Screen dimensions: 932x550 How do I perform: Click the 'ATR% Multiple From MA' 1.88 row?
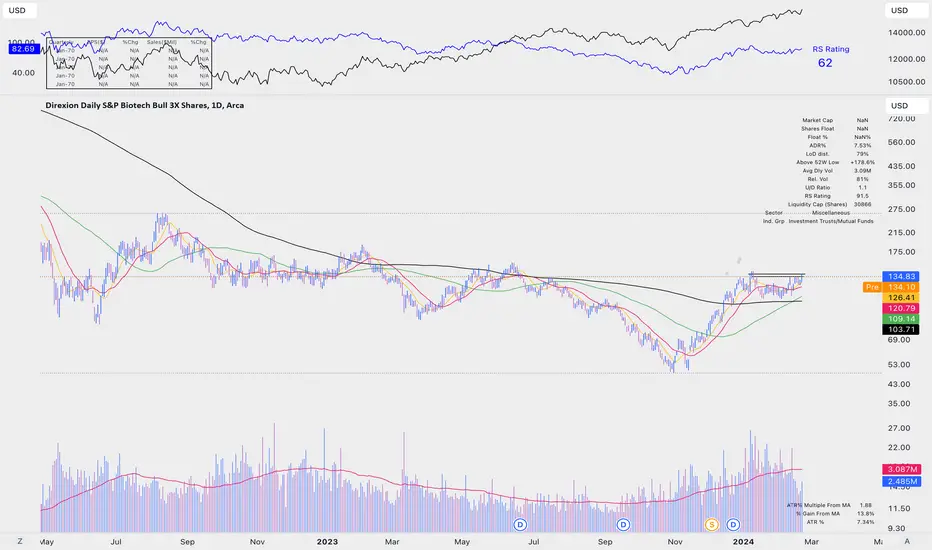pyautogui.click(x=830, y=505)
